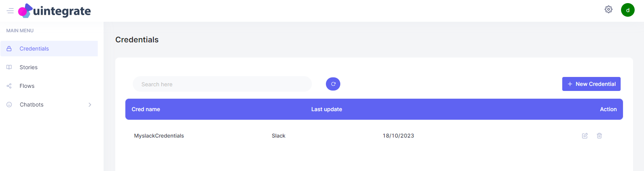Edit the MyslackCredentials entry
644x171 pixels.
point(585,136)
